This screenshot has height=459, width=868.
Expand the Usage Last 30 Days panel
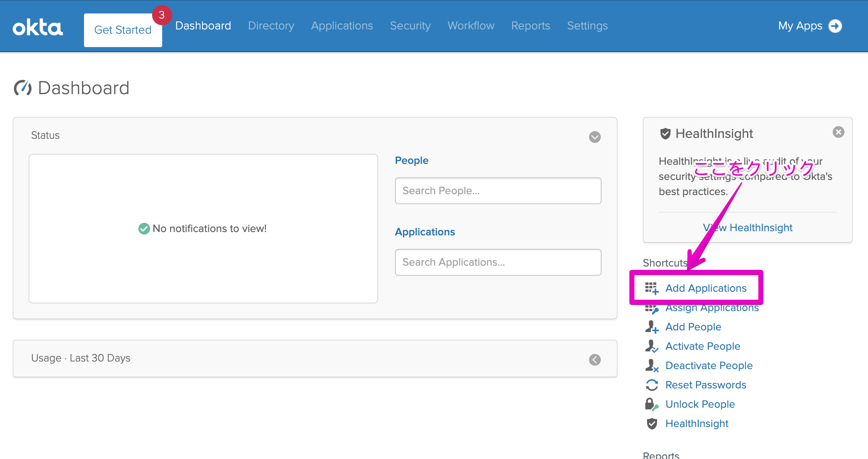594,360
